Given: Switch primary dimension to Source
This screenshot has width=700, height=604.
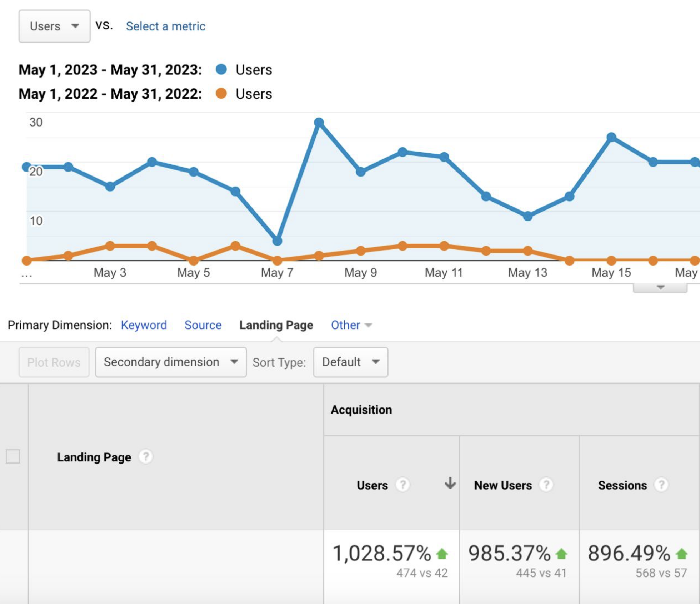Looking at the screenshot, I should pyautogui.click(x=203, y=325).
